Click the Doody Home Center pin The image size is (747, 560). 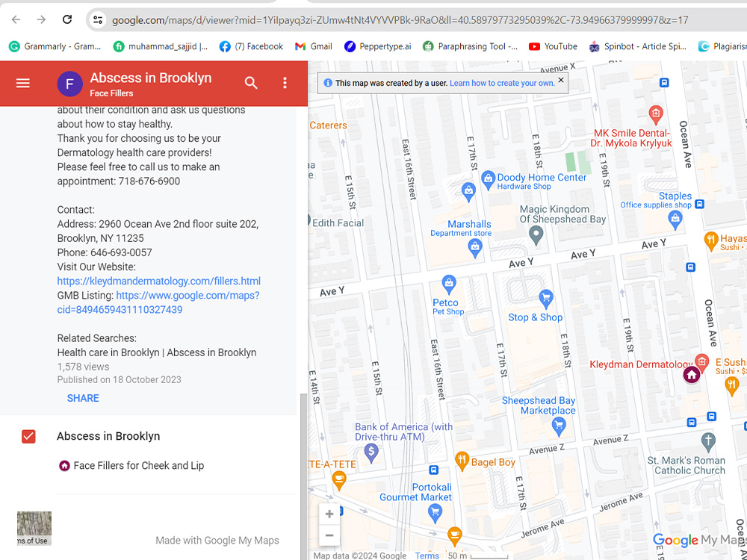point(488,180)
